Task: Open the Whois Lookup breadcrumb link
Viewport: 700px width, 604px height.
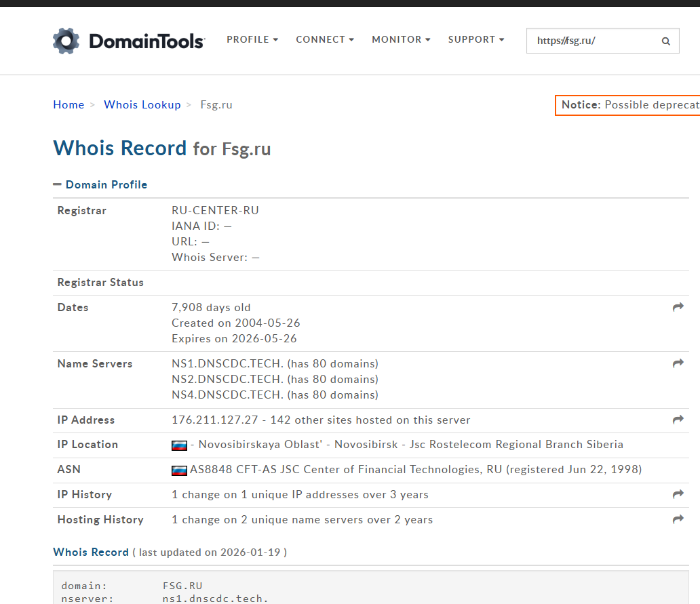Action: coord(142,104)
